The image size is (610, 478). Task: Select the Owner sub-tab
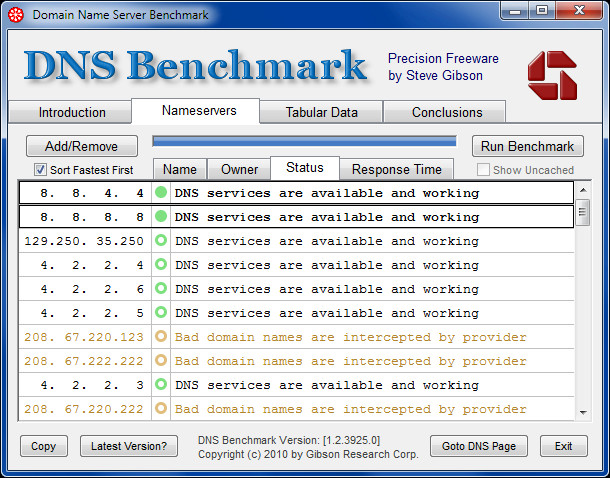(x=239, y=170)
